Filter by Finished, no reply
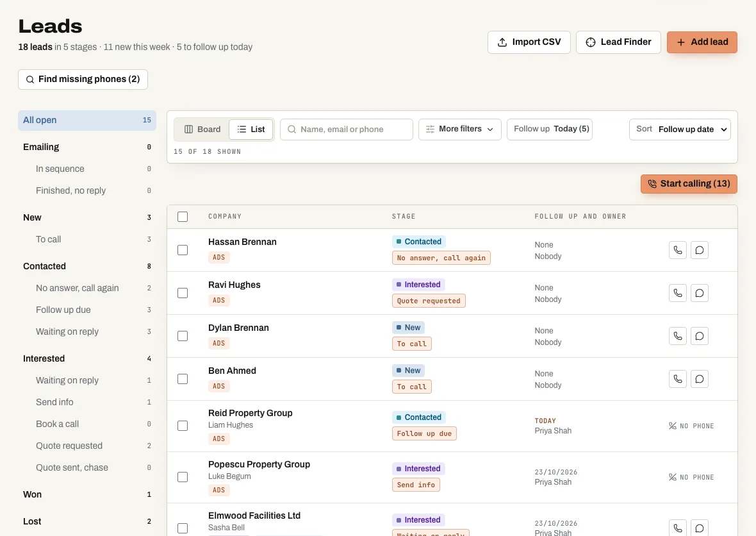This screenshot has height=536, width=756. coord(86,190)
